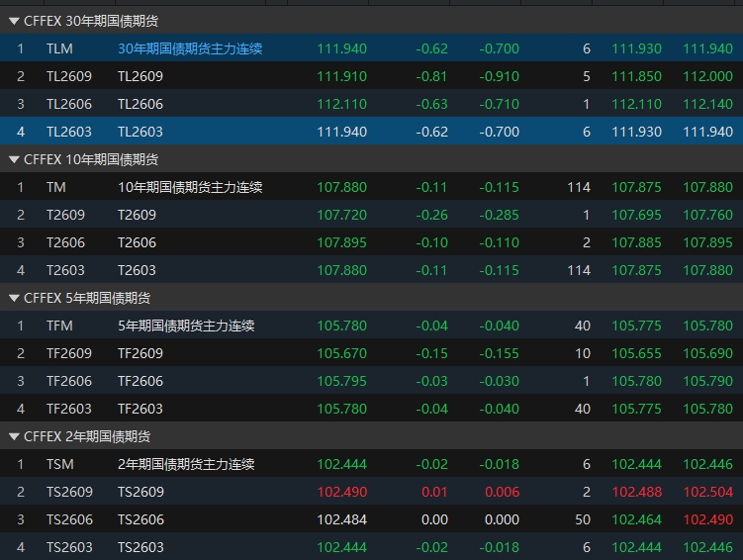Click the TF2609 ask price 105.690
The width and height of the screenshot is (743, 560).
[708, 353]
